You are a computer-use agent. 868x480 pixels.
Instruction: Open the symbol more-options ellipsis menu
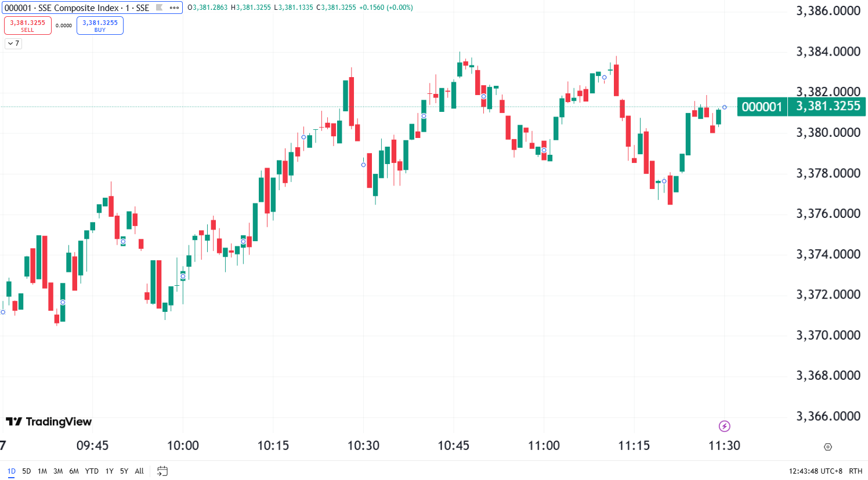(x=173, y=8)
